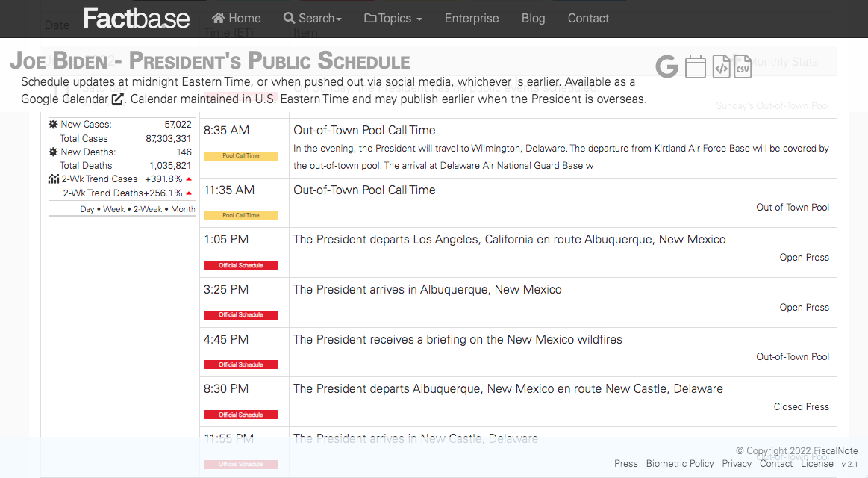The image size is (868, 478).
Task: Open the Contact link in the footer
Action: click(775, 464)
